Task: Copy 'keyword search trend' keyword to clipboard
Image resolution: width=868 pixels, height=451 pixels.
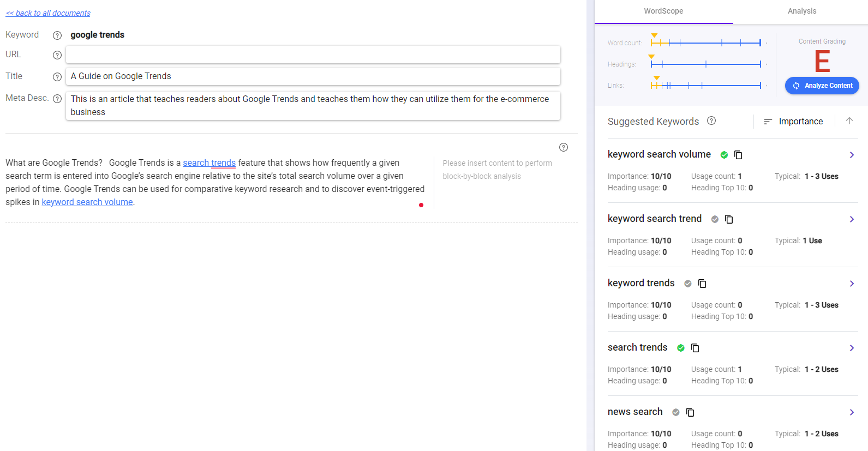Action: point(729,219)
